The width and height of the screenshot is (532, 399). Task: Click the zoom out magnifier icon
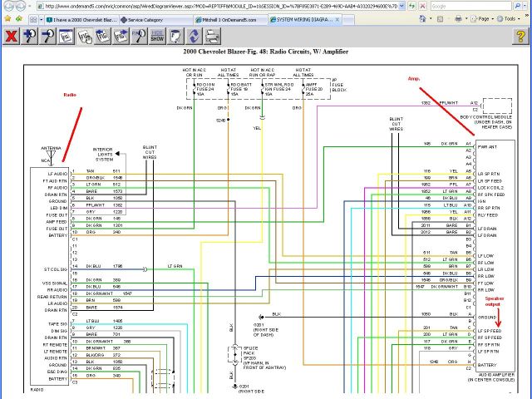[x=50, y=36]
